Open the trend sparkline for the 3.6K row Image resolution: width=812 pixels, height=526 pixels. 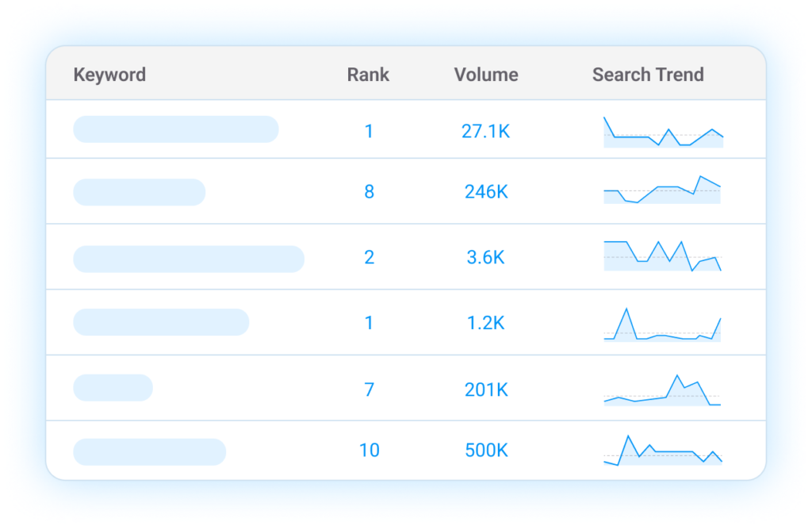(x=662, y=256)
